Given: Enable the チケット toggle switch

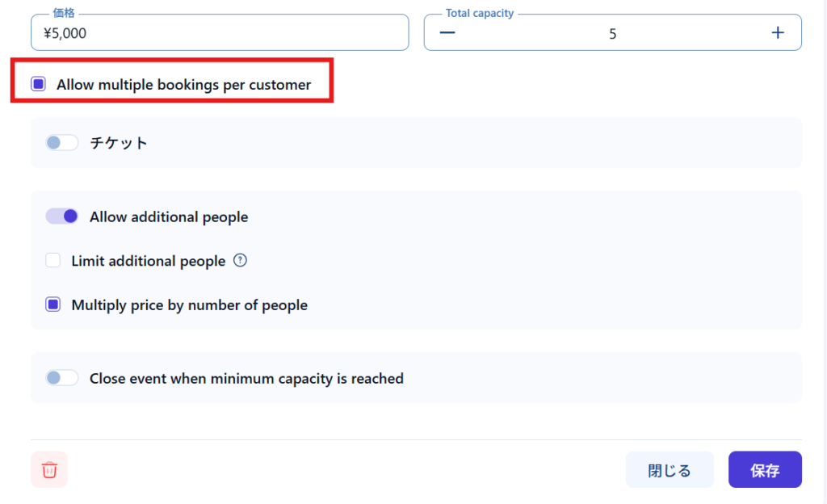Looking at the screenshot, I should point(61,143).
